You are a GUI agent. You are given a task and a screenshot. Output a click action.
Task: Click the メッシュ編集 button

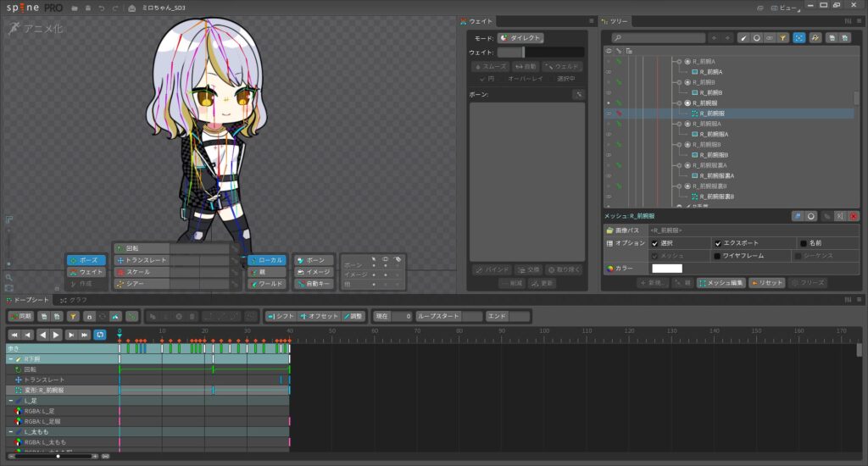tap(721, 283)
